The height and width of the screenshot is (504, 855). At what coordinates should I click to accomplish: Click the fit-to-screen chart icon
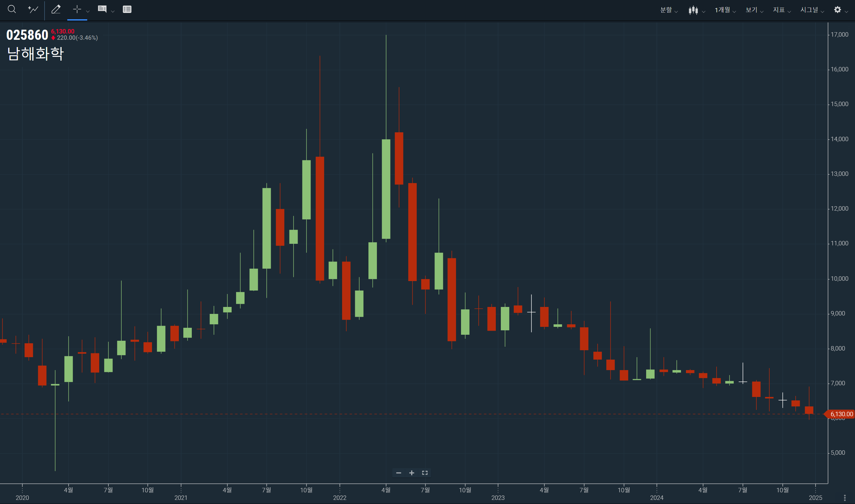[425, 473]
